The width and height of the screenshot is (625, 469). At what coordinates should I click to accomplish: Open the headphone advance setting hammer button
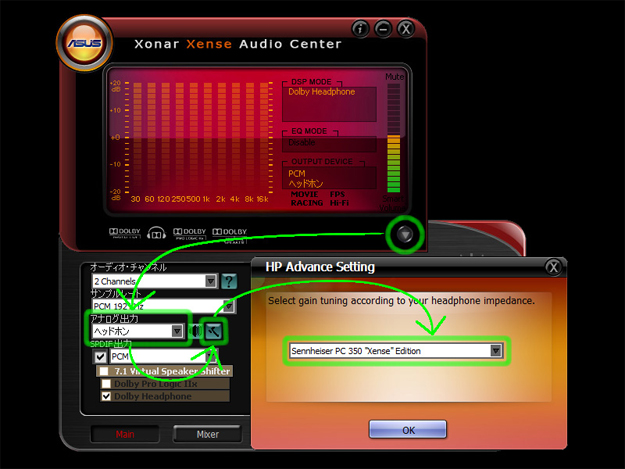214,331
